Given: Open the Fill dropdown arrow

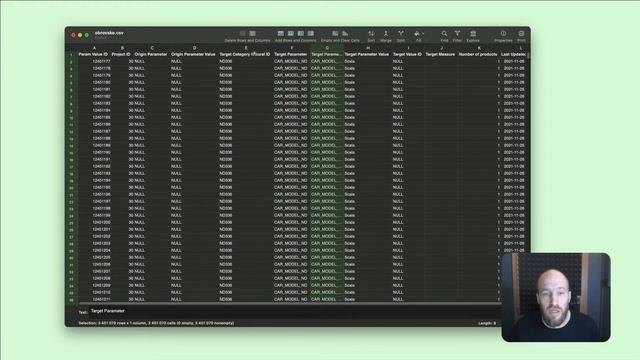Looking at the screenshot, I should (x=423, y=33).
